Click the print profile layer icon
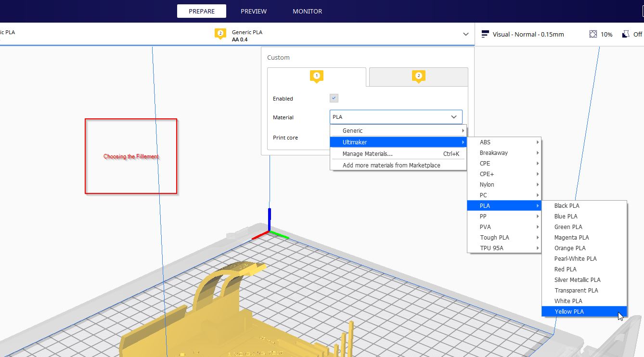The image size is (644, 357). 485,34
